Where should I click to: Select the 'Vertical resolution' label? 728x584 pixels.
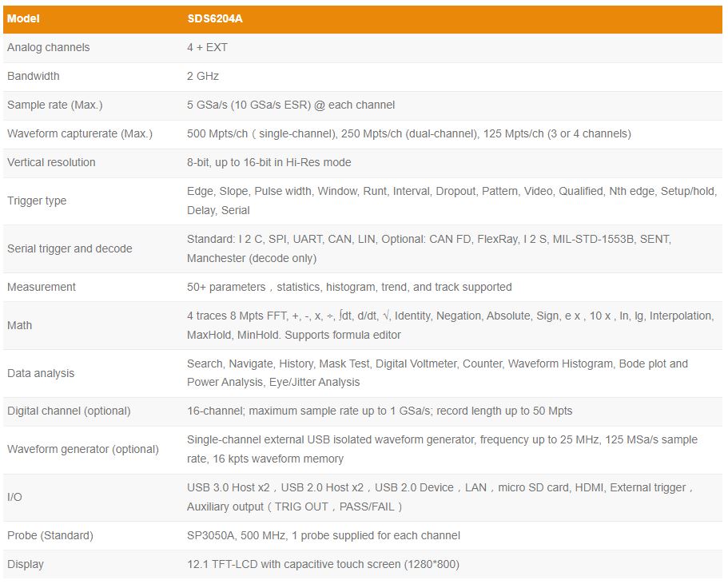[x=51, y=162]
